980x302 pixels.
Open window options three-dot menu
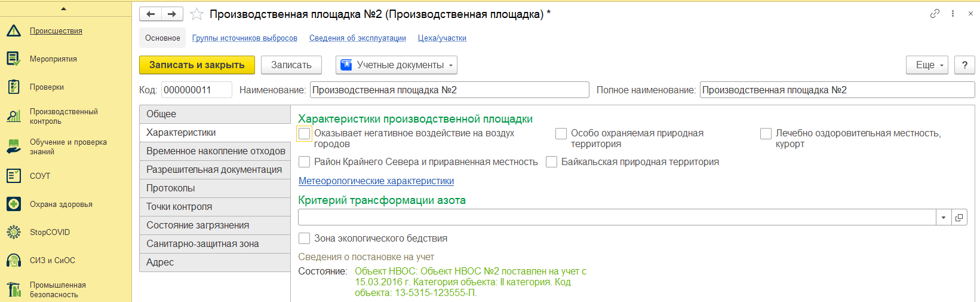[953, 13]
